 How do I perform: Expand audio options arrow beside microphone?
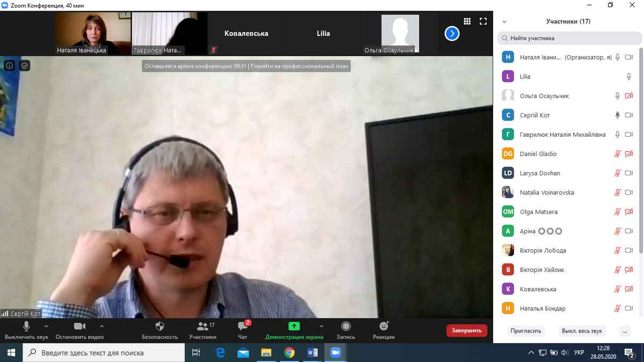point(46,326)
